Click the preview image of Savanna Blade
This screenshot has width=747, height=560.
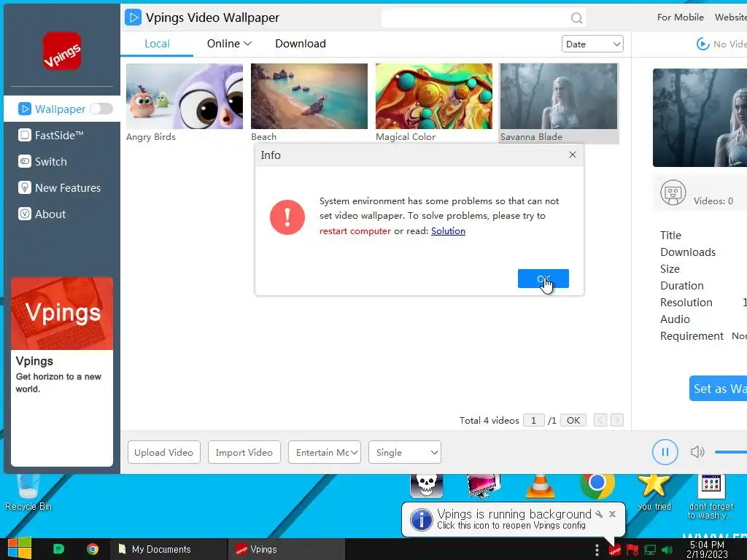point(700,117)
